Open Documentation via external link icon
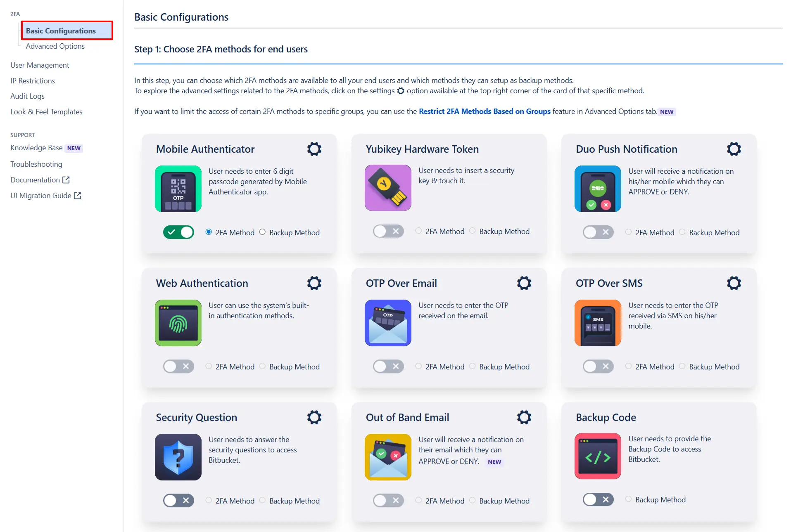The width and height of the screenshot is (791, 532). [66, 179]
